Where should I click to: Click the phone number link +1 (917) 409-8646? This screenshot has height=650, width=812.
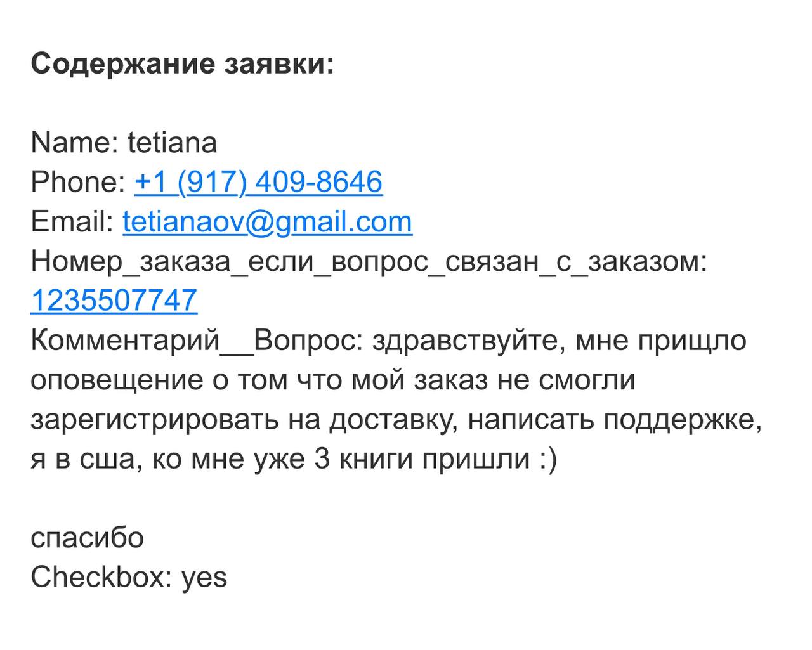coord(258,182)
